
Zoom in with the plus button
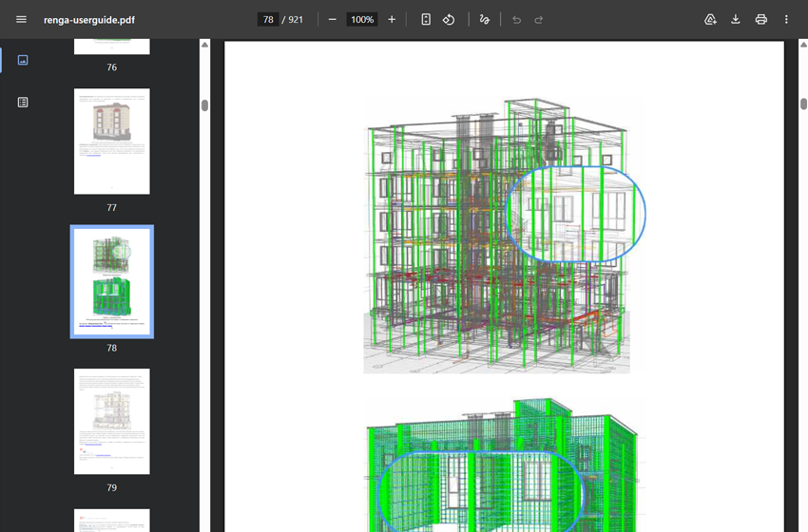(392, 20)
